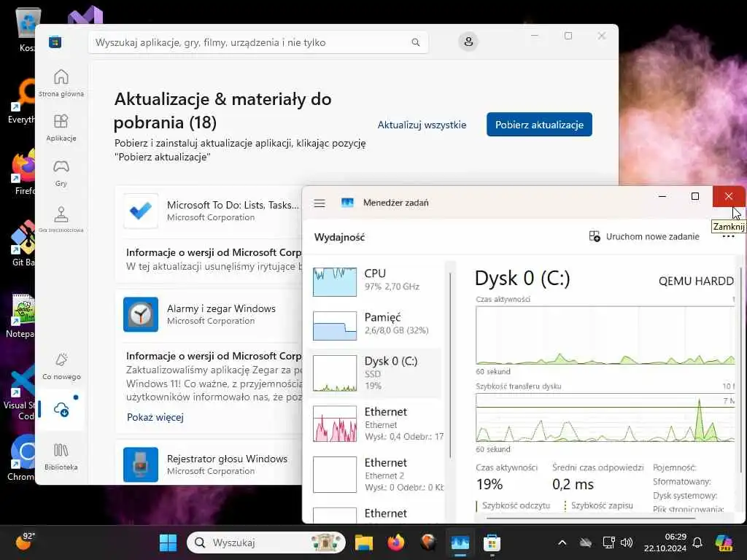Click the "19%" Czas aktywności value

click(489, 484)
